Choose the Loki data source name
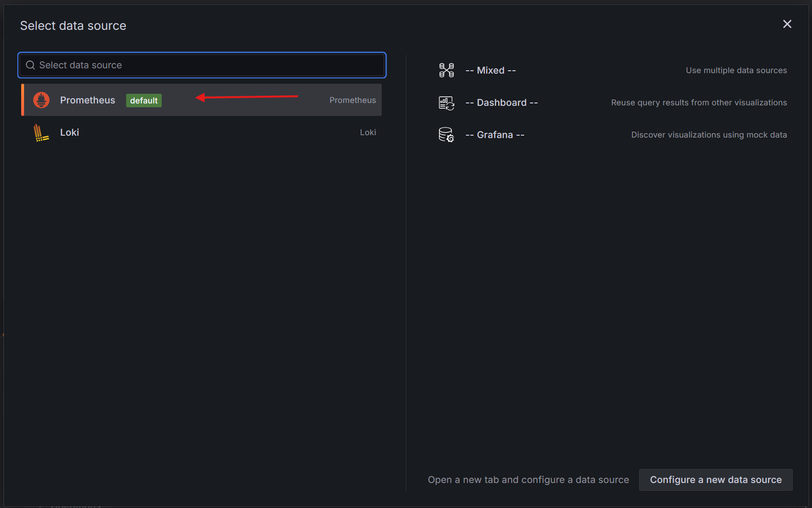This screenshot has width=812, height=508. 69,132
